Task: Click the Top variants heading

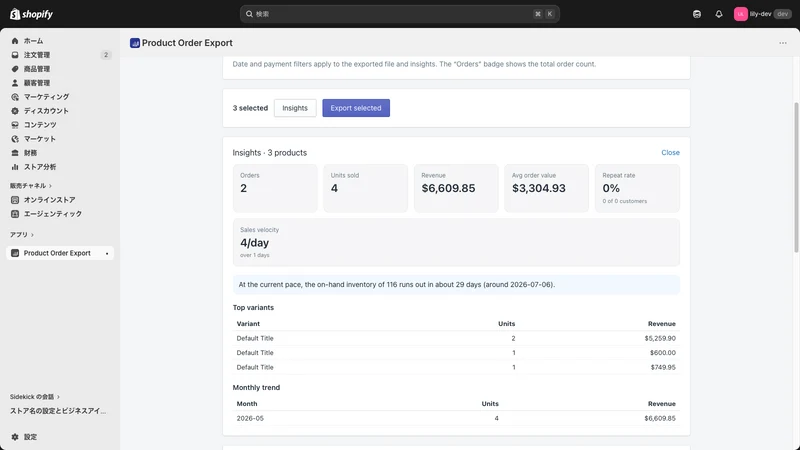Action: pyautogui.click(x=253, y=308)
